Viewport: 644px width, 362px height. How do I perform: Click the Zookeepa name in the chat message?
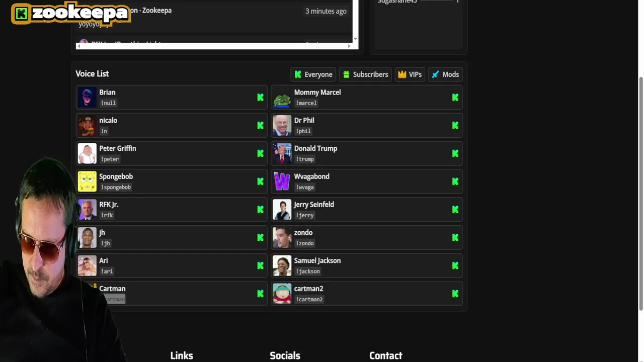click(x=157, y=10)
